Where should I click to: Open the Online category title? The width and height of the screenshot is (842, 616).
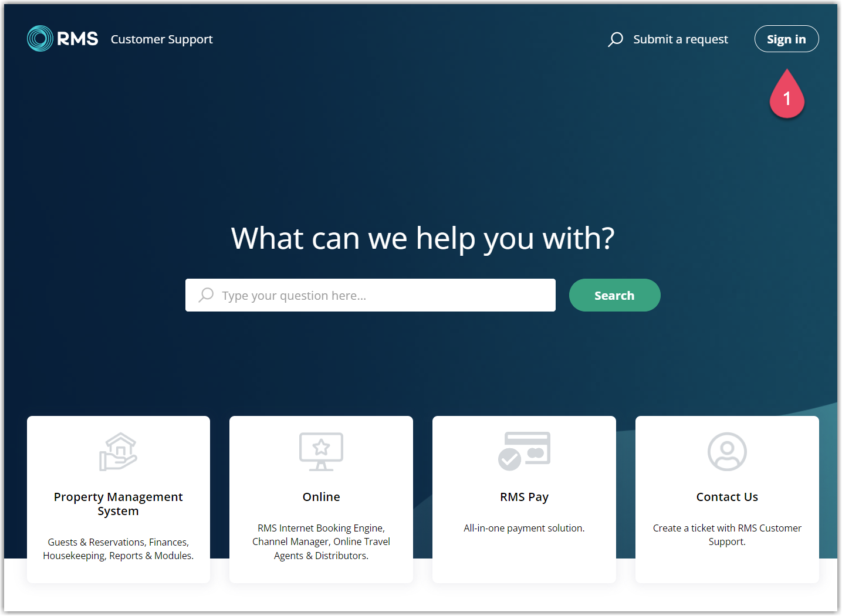coord(321,497)
